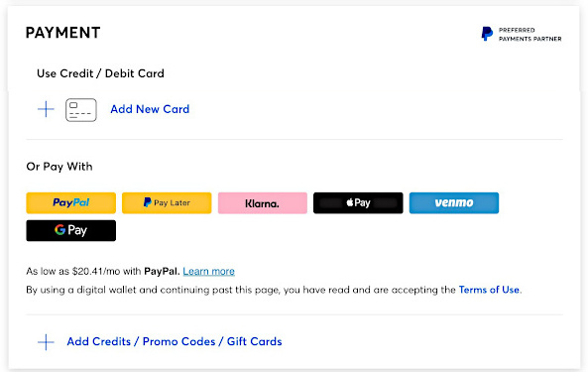Choose the PayPal Pay Later button
Image resolution: width=588 pixels, height=372 pixels.
coord(167,203)
